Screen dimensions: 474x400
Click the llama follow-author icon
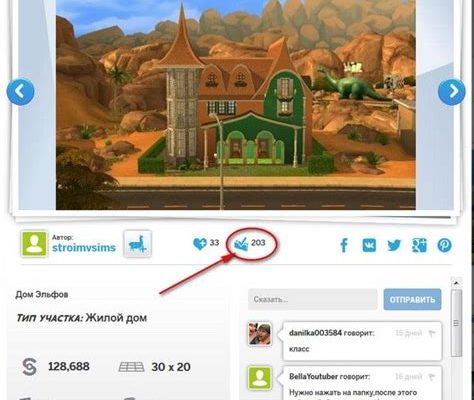coord(137,244)
